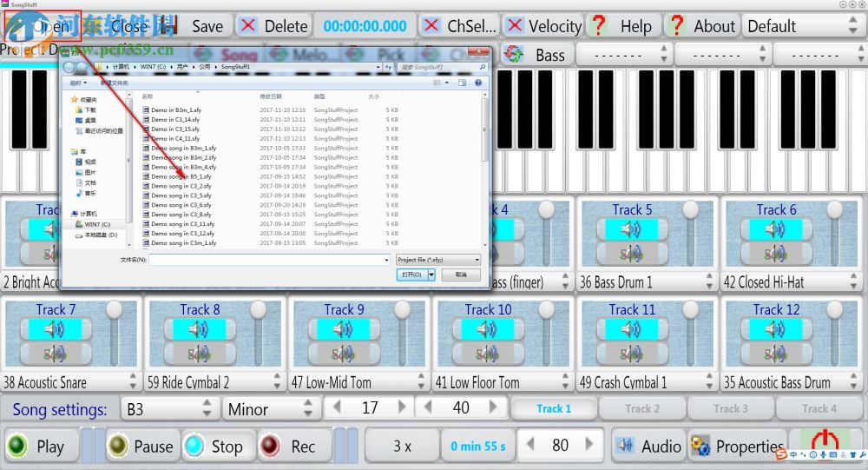This screenshot has height=470, width=868.
Task: Click the Pause button
Action: click(x=142, y=447)
